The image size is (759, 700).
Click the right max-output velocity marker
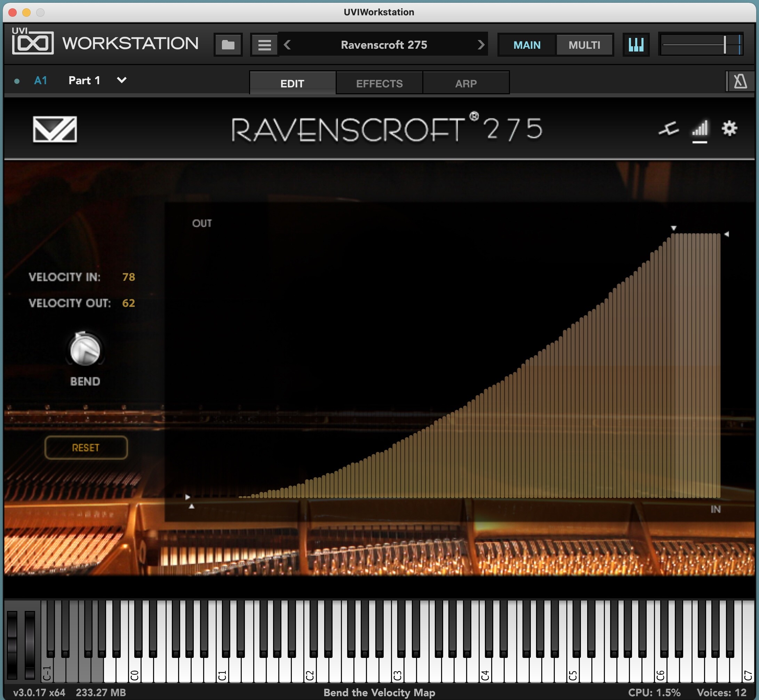(726, 234)
